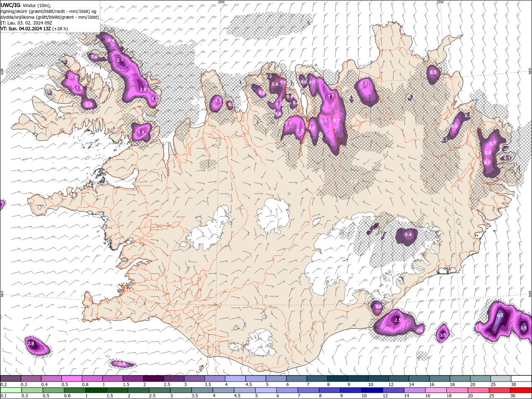This screenshot has height=399, width=532.
Task: Select the lavender 4 swatch in upper row
Action: point(235,379)
